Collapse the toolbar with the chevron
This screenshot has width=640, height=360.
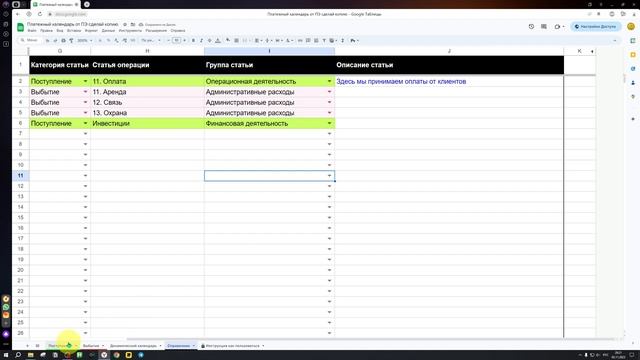(615, 40)
